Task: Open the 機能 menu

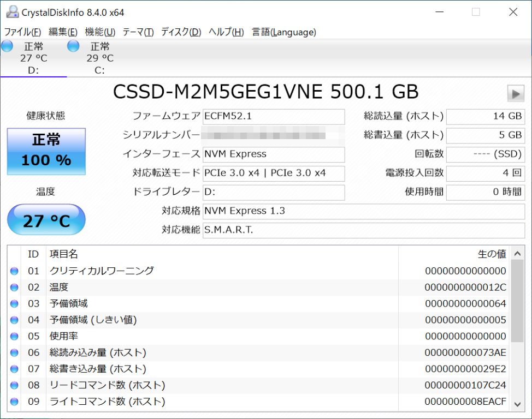Action: tap(99, 32)
